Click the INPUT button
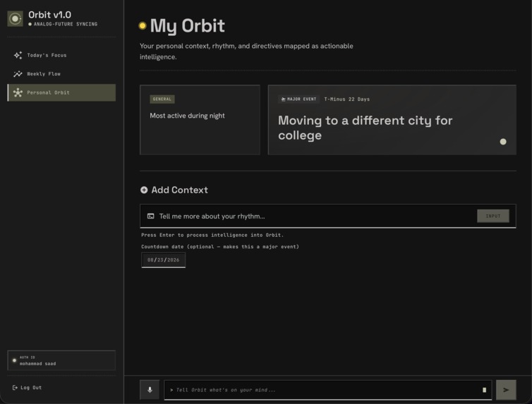532x404 pixels. coord(493,216)
